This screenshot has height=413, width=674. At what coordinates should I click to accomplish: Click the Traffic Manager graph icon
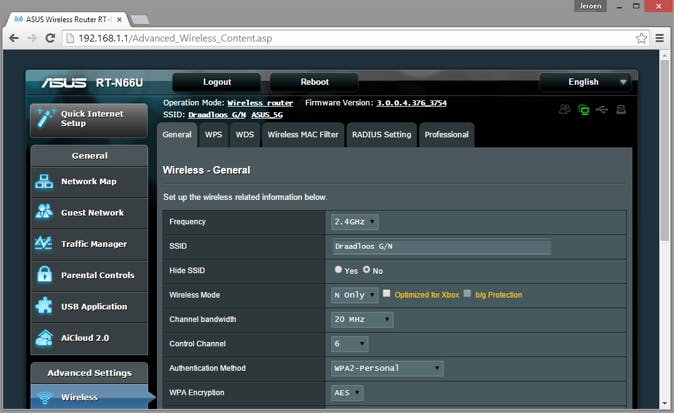click(44, 243)
